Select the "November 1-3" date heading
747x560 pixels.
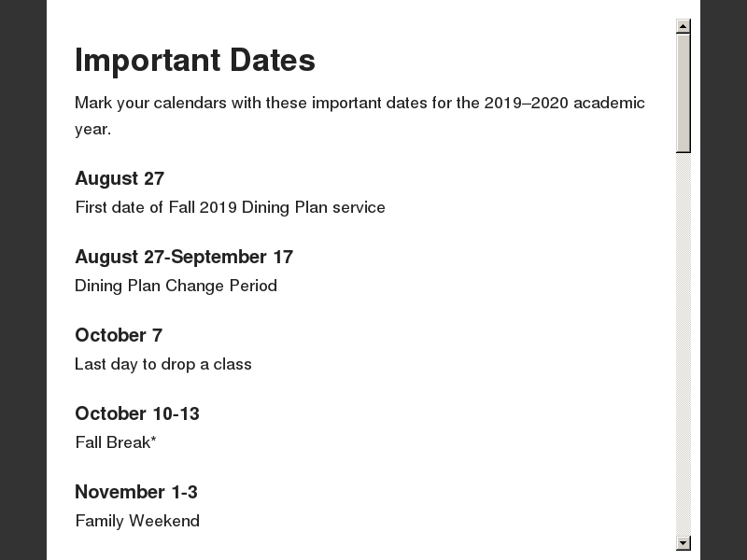coord(136,492)
